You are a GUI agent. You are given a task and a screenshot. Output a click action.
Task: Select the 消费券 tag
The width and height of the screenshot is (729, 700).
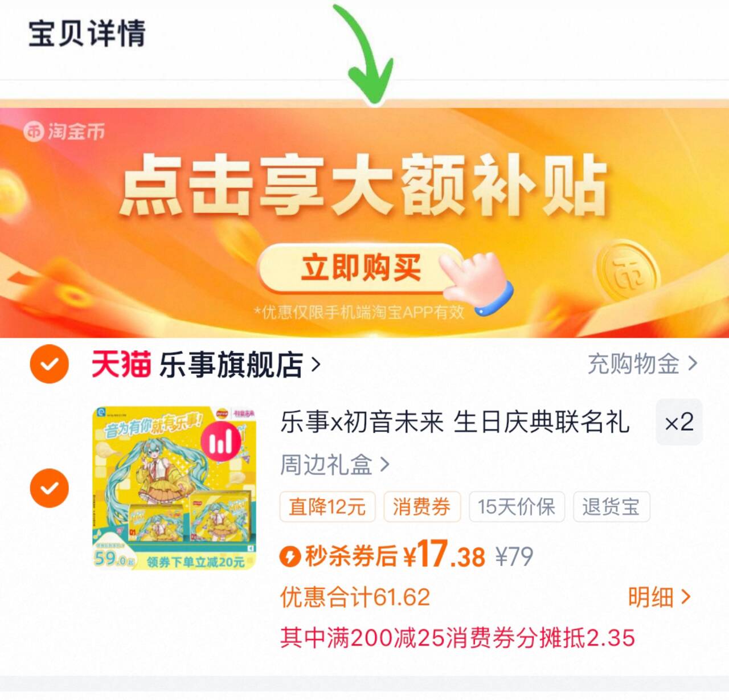(x=421, y=506)
